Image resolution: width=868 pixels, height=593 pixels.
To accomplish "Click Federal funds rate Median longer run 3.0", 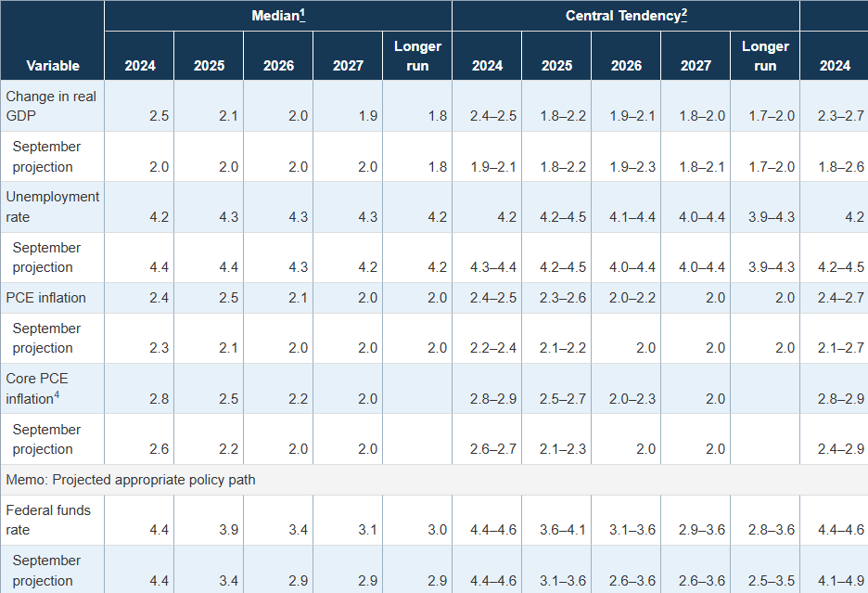I will [437, 530].
